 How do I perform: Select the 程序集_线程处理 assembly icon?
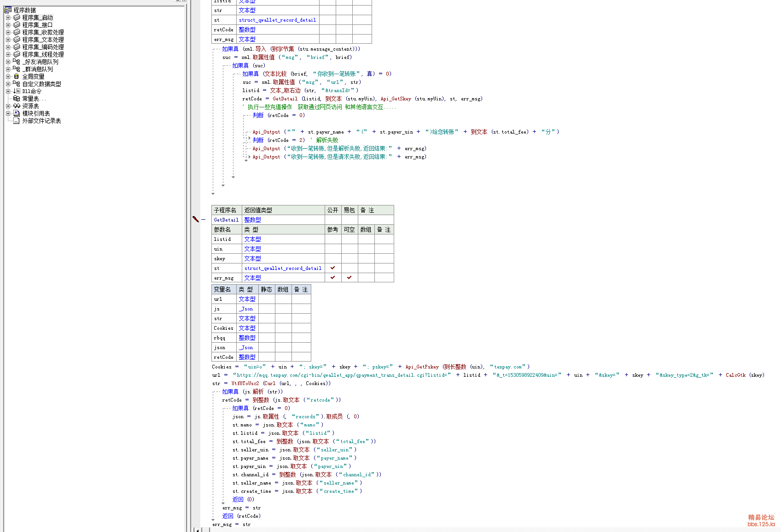click(x=17, y=54)
